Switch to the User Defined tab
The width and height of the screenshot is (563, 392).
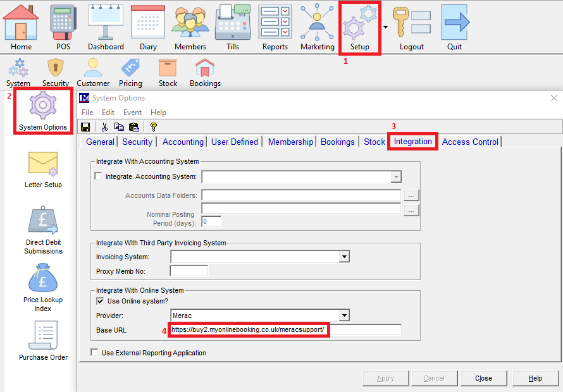[235, 142]
